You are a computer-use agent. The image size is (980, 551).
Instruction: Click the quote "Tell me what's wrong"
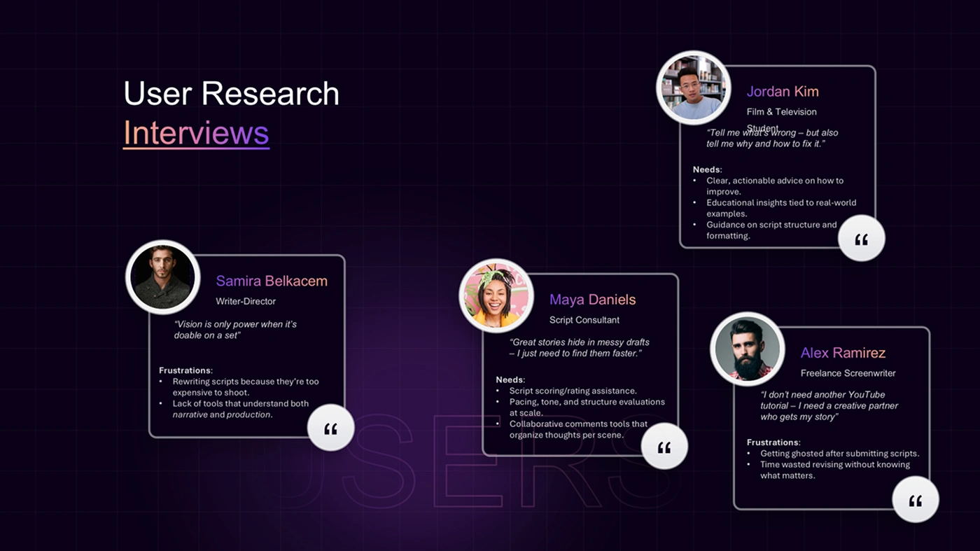point(772,138)
